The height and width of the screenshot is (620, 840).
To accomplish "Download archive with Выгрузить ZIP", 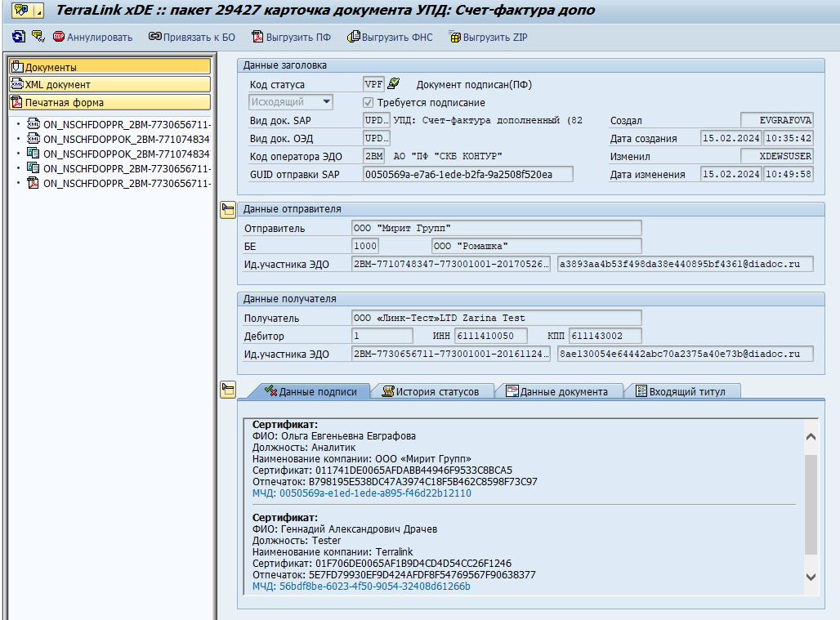I will [488, 37].
